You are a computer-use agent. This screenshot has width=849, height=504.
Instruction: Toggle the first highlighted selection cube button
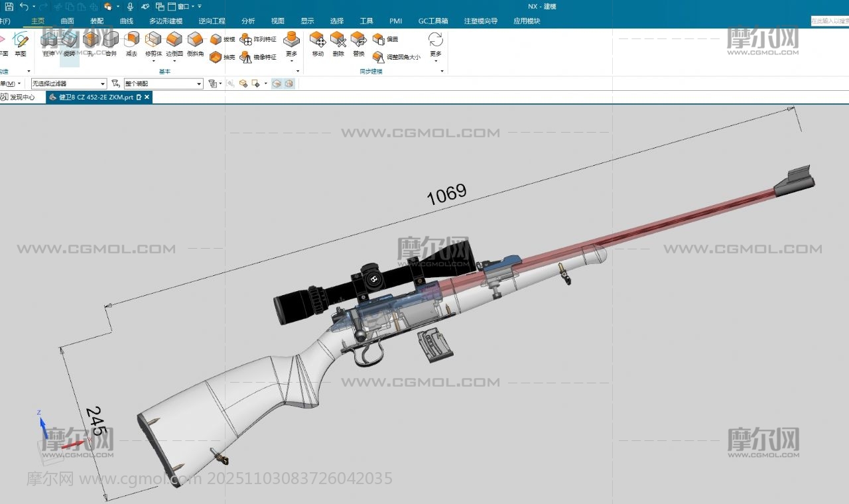[277, 84]
